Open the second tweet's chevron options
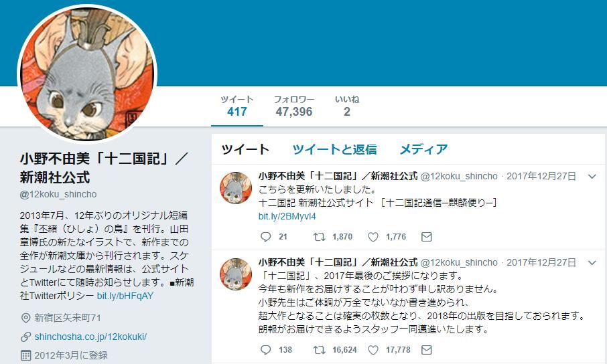This screenshot has height=364, width=607. tap(592, 263)
